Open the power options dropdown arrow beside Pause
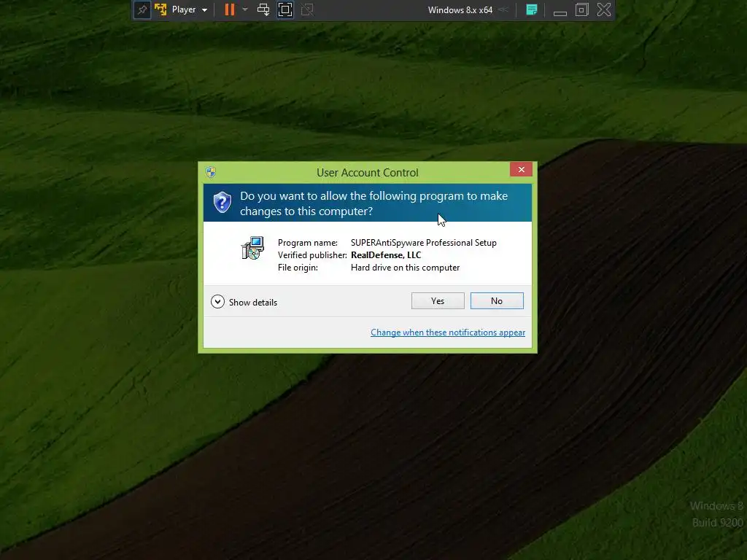This screenshot has width=747, height=560. (x=245, y=9)
